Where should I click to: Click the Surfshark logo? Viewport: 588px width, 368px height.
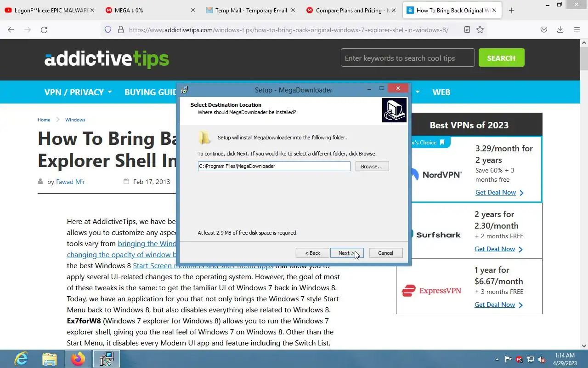point(437,235)
